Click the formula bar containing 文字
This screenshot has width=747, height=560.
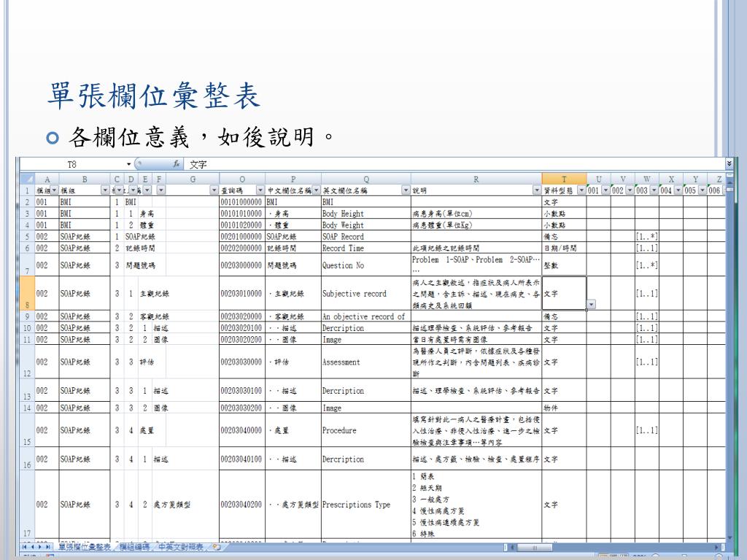coord(455,164)
